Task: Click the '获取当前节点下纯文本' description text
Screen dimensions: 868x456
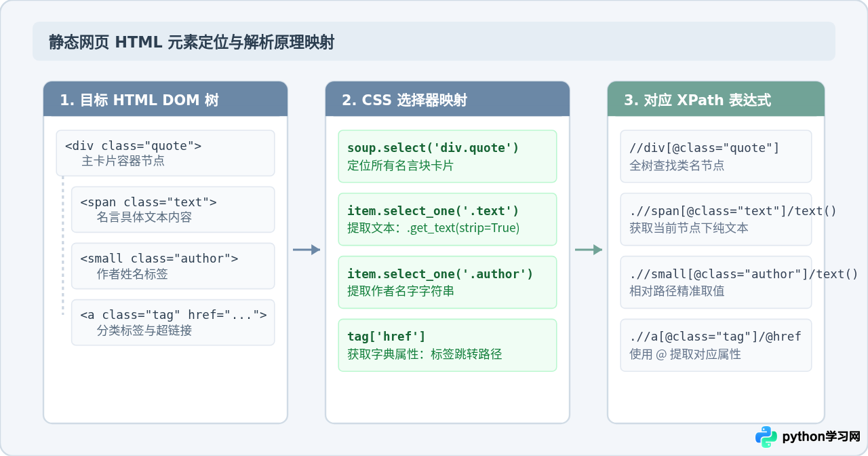Action: 689,228
